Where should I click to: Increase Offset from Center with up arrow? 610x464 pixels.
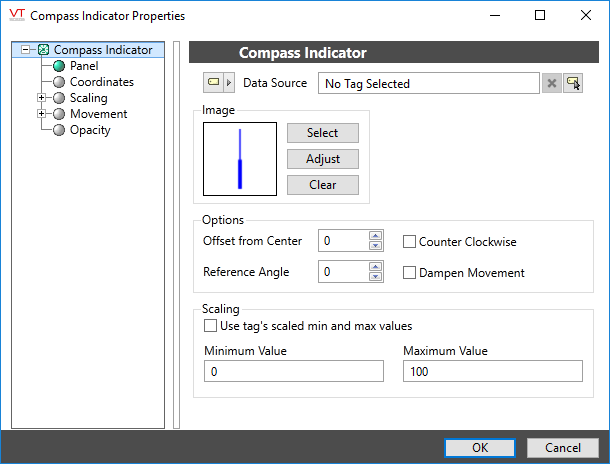click(375, 236)
